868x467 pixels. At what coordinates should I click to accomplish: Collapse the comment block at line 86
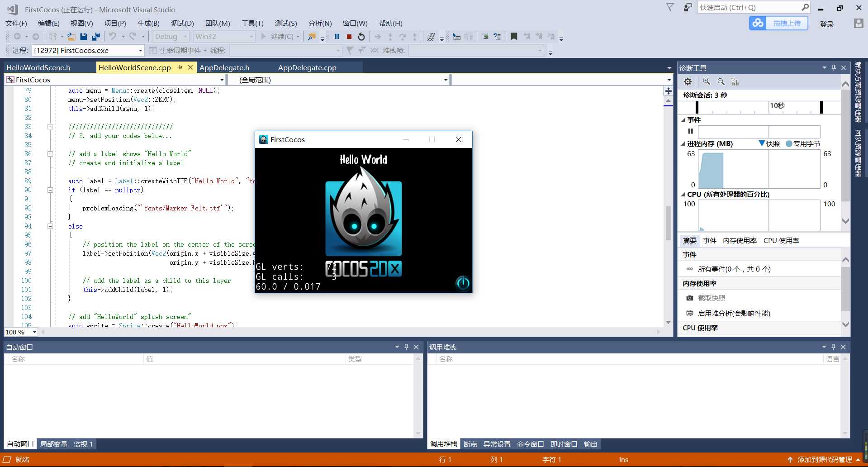point(50,154)
